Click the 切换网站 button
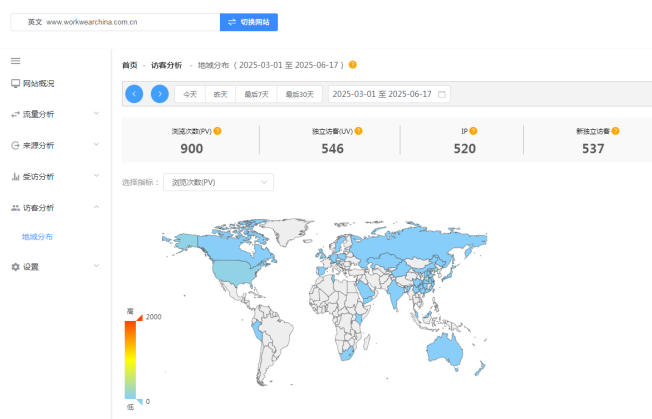 pos(249,22)
